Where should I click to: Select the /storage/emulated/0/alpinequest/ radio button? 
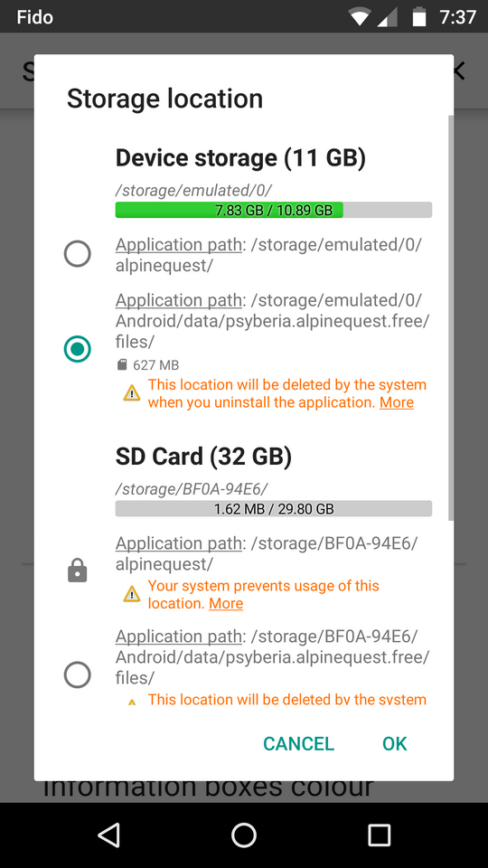point(78,254)
